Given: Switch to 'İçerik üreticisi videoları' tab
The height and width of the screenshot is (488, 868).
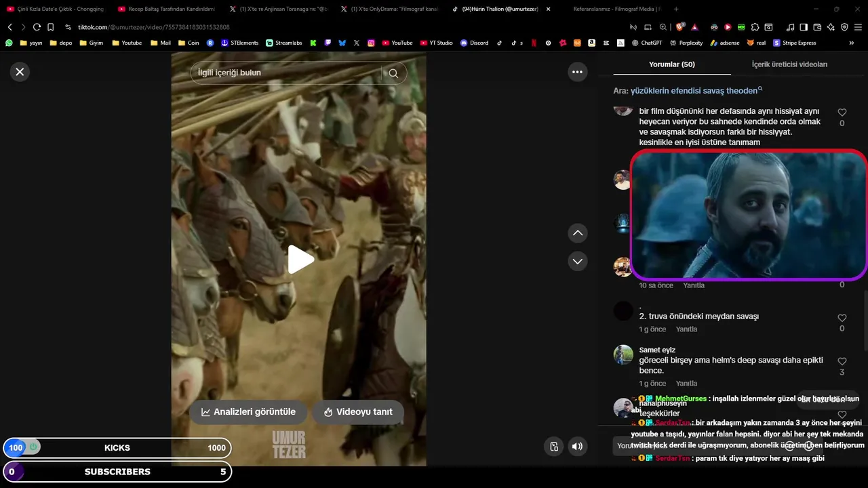Looking at the screenshot, I should [789, 64].
